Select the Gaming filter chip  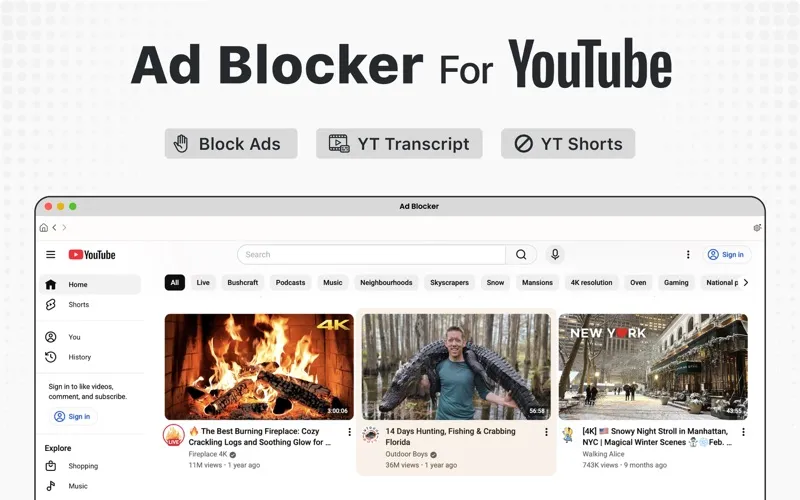[x=676, y=283]
